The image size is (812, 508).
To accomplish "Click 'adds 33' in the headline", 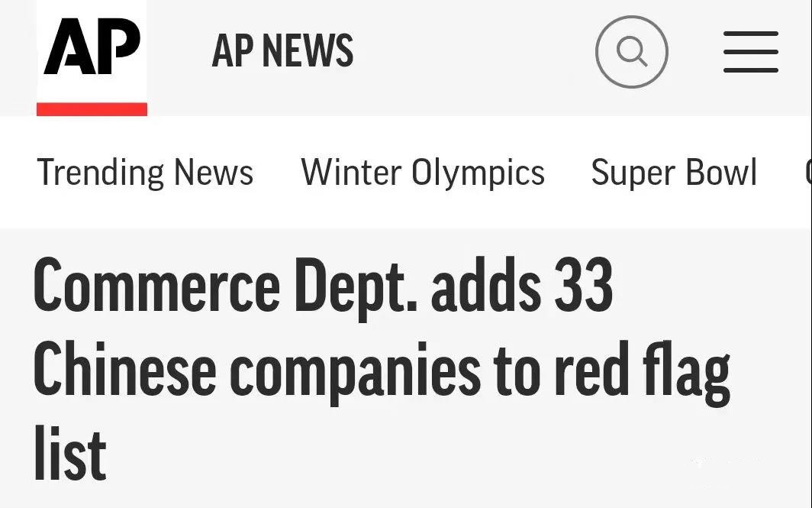I will [x=522, y=286].
